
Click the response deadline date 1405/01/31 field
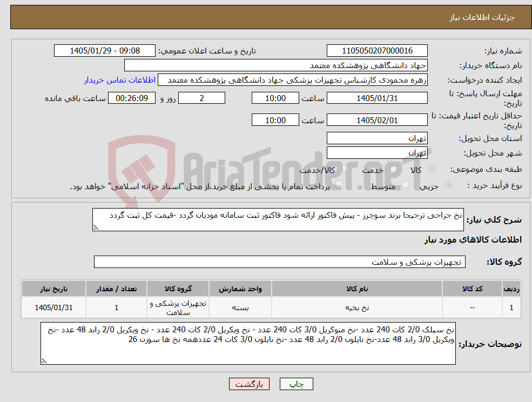(377, 98)
